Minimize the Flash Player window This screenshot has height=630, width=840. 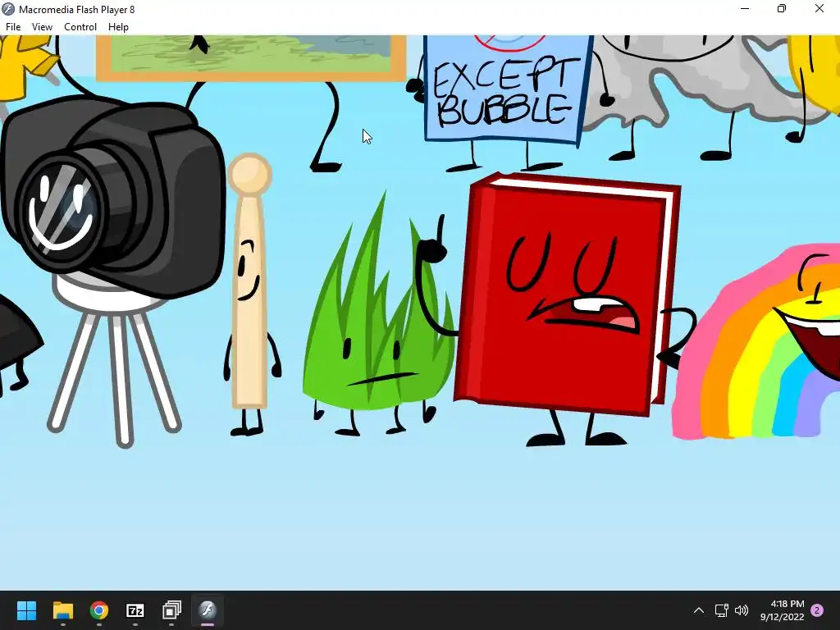(x=745, y=8)
